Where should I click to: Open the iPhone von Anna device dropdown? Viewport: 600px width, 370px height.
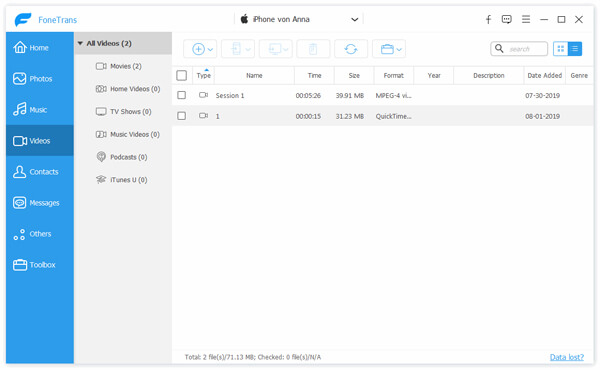point(299,19)
